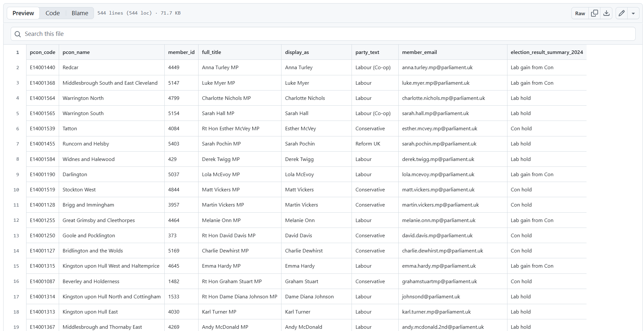Click the Widnes and Halewood cell
644x331 pixels.
[x=112, y=159]
